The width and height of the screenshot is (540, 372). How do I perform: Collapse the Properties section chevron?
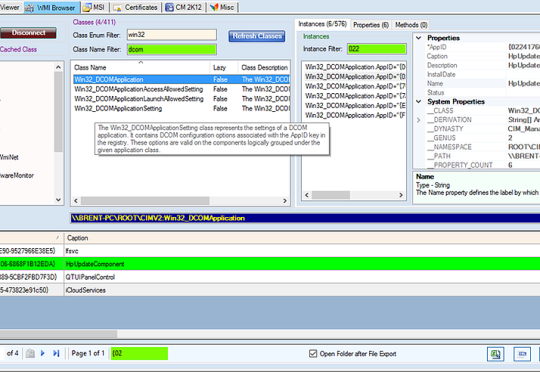[419, 38]
